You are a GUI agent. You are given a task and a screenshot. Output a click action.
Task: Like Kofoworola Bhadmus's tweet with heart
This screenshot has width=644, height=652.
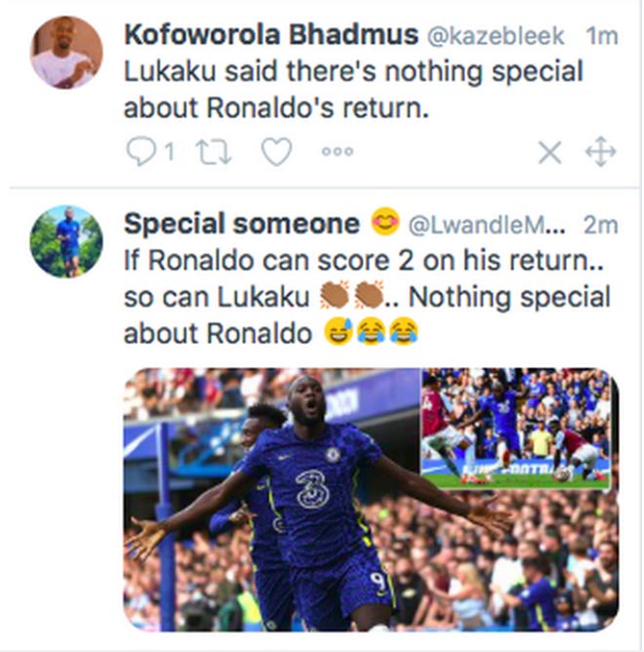[276, 151]
